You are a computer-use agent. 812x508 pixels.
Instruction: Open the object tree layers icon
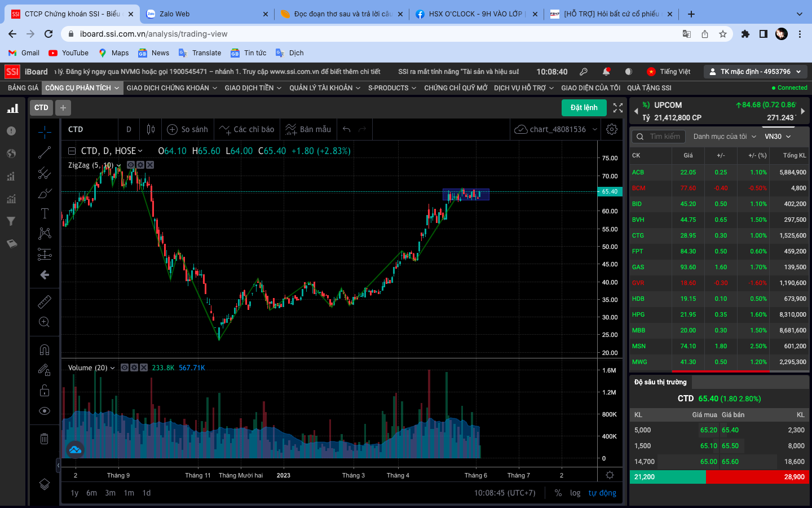[x=45, y=484]
